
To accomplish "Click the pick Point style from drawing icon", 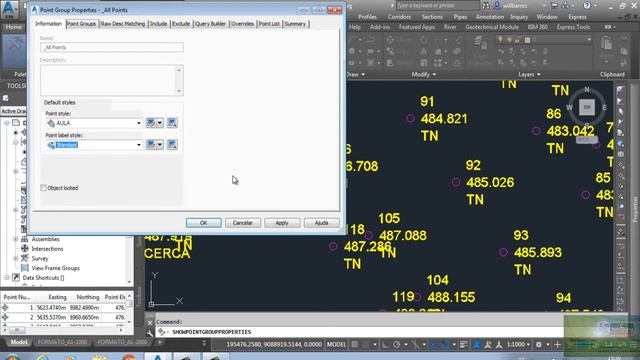I will click(172, 123).
